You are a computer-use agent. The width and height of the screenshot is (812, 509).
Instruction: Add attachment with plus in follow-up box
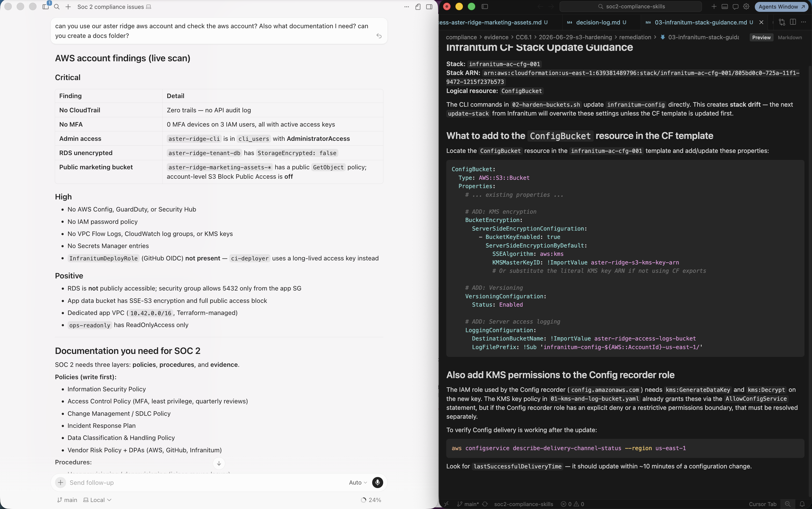pyautogui.click(x=60, y=482)
